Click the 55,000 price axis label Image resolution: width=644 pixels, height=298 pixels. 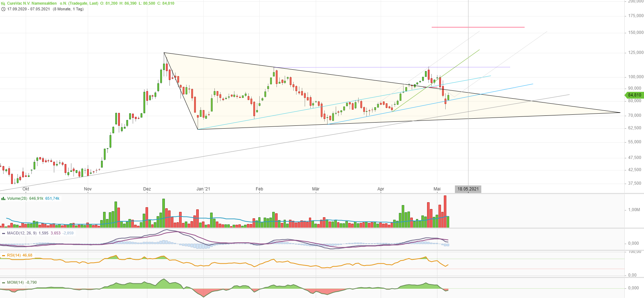click(635, 142)
